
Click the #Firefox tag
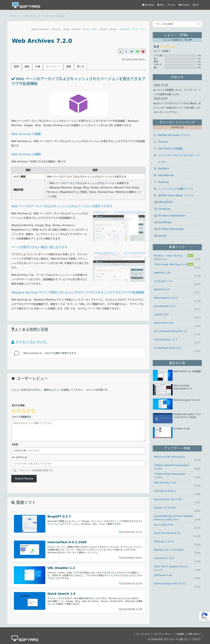[76, 29]
